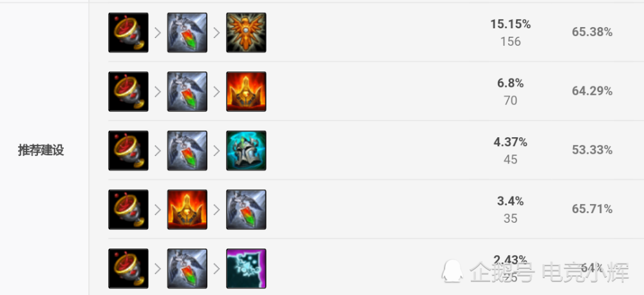Select the grail icon in the third row
The image size is (644, 295).
[x=128, y=150]
